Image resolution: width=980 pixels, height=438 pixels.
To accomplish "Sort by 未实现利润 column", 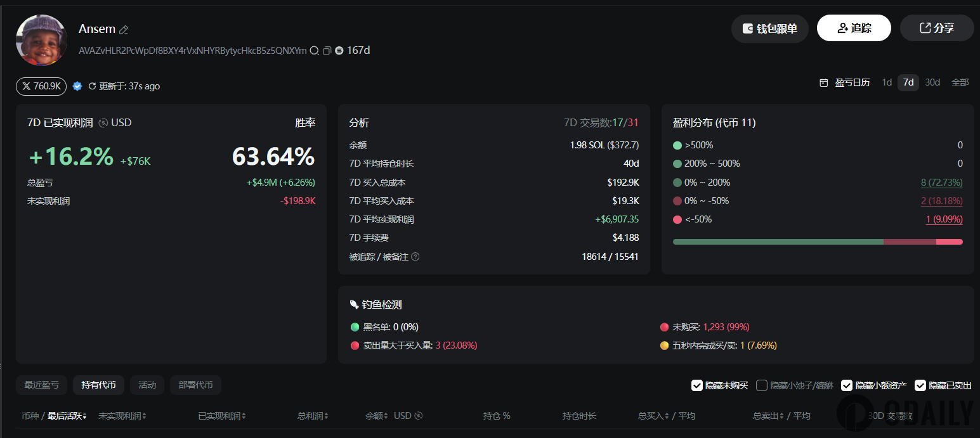I will tap(122, 416).
